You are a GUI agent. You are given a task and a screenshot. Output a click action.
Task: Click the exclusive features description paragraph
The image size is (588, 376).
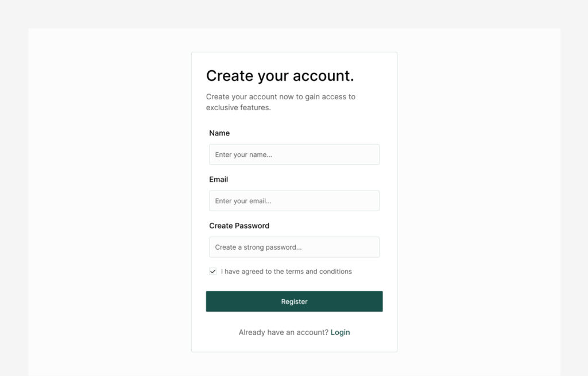pos(280,102)
